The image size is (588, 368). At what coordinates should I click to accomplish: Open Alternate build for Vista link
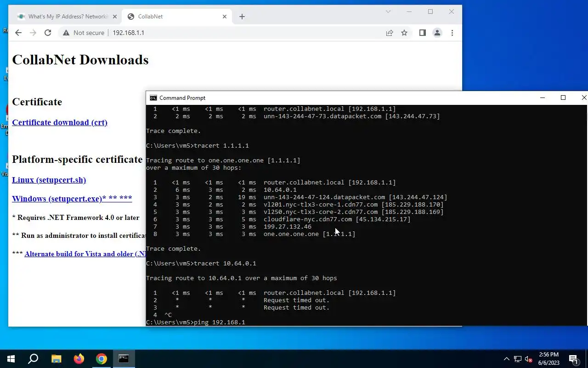click(x=85, y=254)
